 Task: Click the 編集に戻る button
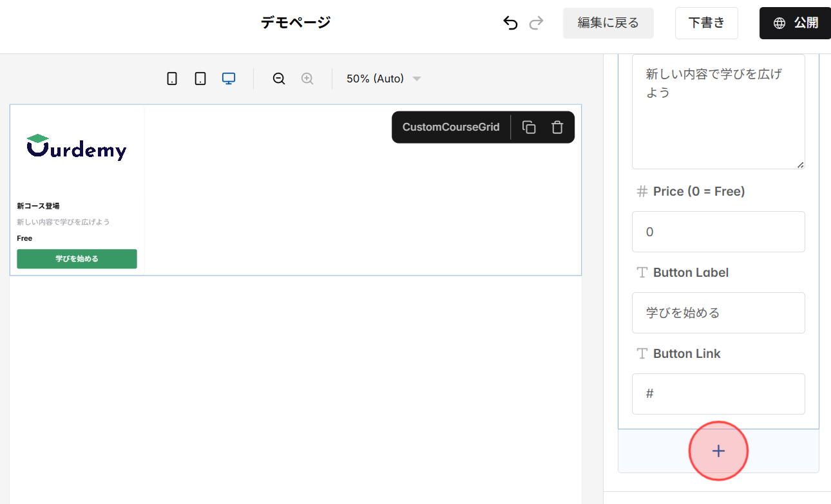(608, 23)
